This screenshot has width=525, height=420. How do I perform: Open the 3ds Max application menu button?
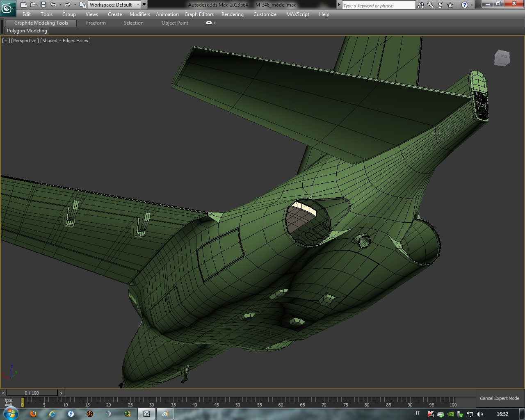pos(8,8)
